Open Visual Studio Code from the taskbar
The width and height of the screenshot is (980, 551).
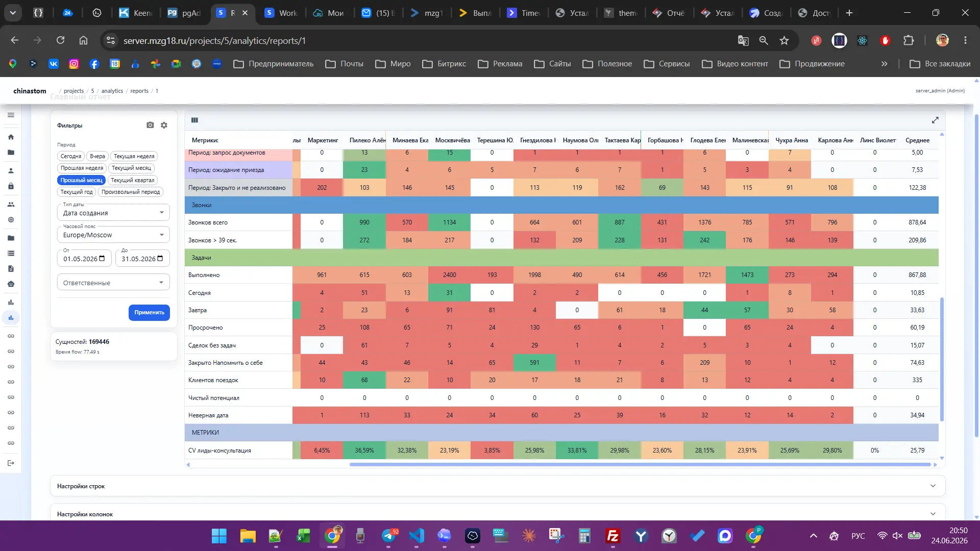click(416, 536)
